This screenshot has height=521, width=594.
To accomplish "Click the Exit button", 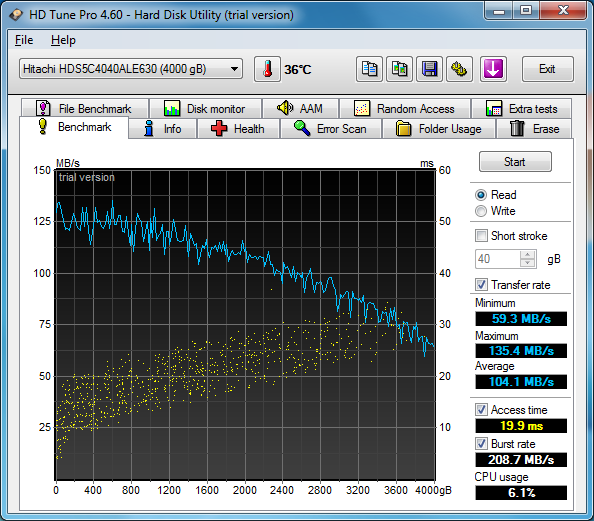I will click(x=547, y=69).
